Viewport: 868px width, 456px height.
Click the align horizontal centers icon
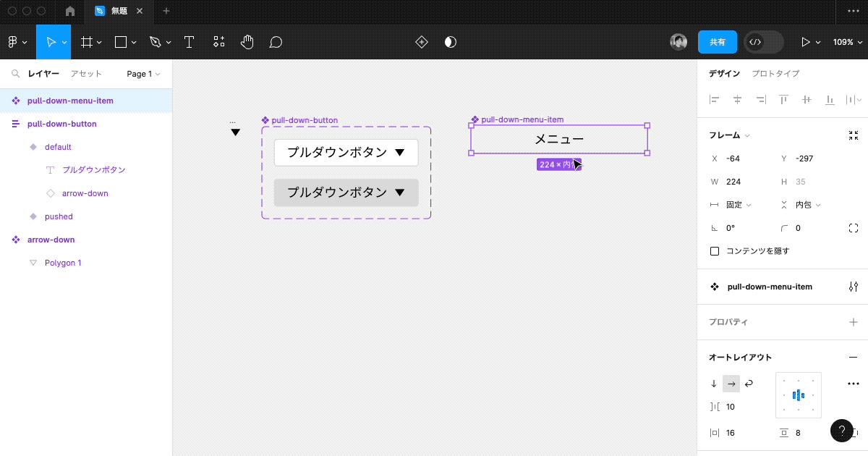coord(737,100)
